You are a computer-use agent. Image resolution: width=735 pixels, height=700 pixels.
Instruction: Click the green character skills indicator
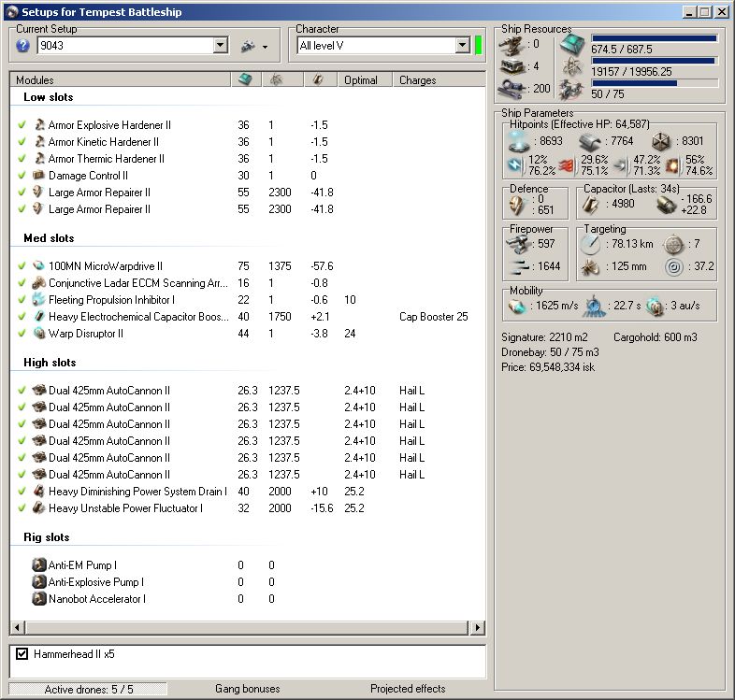click(478, 46)
